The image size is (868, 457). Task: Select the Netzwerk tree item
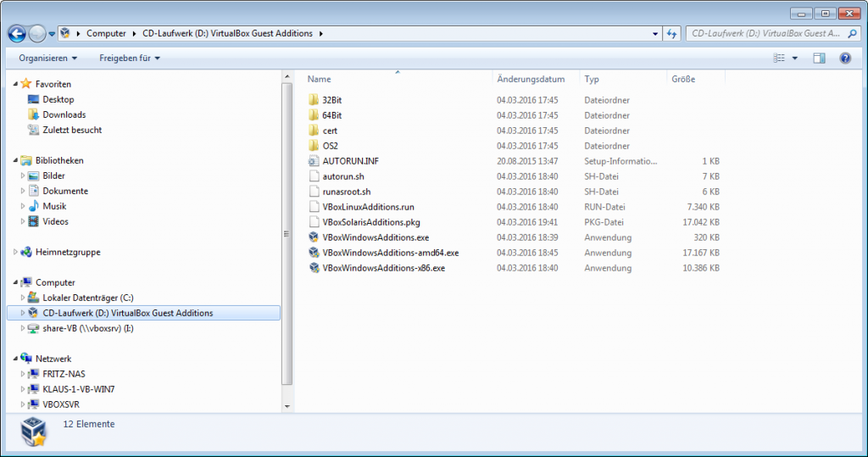(x=53, y=359)
